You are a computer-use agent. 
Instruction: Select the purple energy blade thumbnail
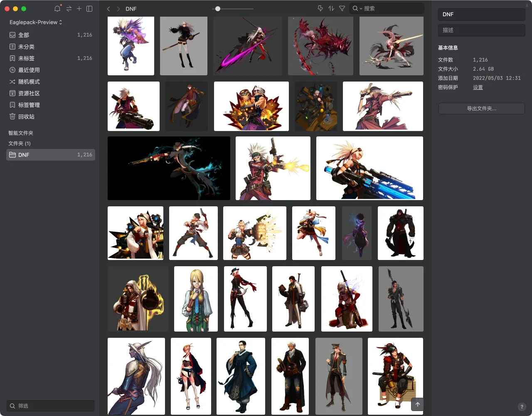tap(248, 46)
